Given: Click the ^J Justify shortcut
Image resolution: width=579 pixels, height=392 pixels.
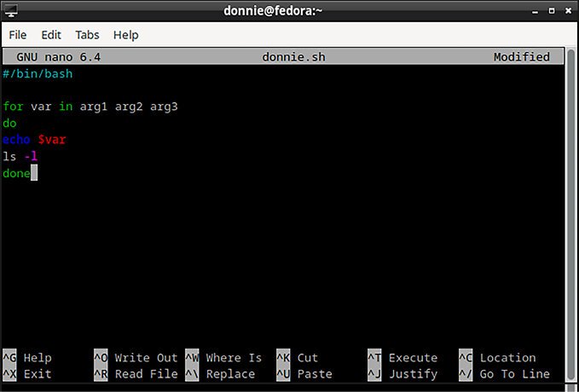Looking at the screenshot, I should pos(402,374).
